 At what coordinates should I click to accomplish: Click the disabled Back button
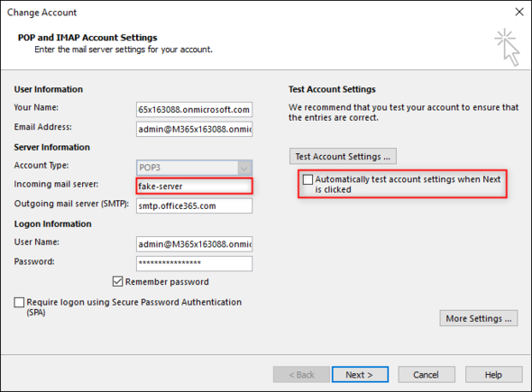click(x=301, y=375)
